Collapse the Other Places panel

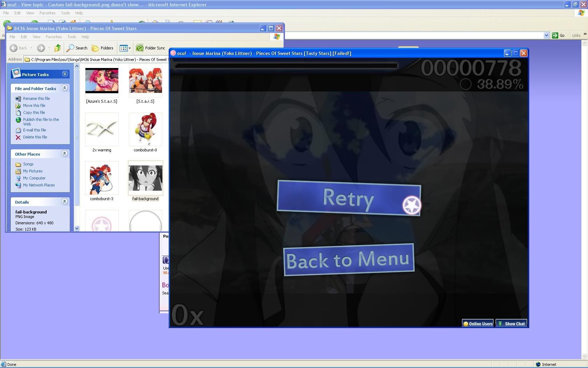[64, 154]
